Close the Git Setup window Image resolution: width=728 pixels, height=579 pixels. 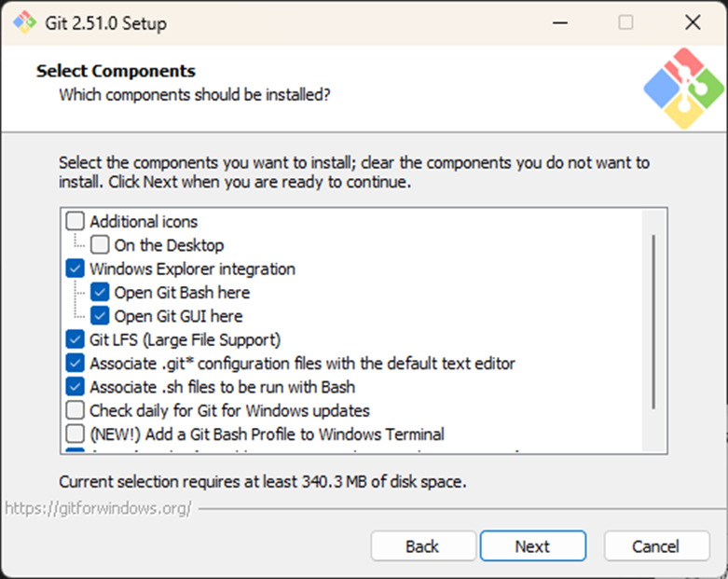pyautogui.click(x=692, y=22)
